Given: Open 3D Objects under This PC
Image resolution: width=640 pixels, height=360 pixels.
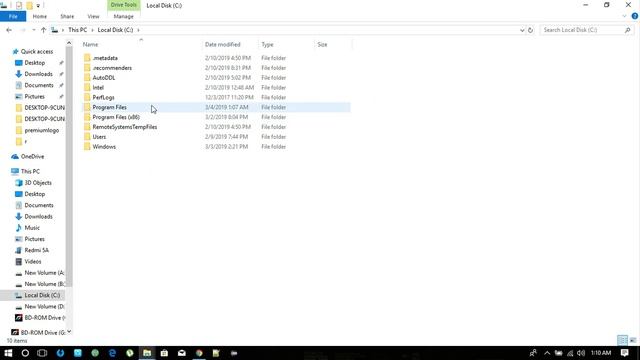Looking at the screenshot, I should coord(38,182).
